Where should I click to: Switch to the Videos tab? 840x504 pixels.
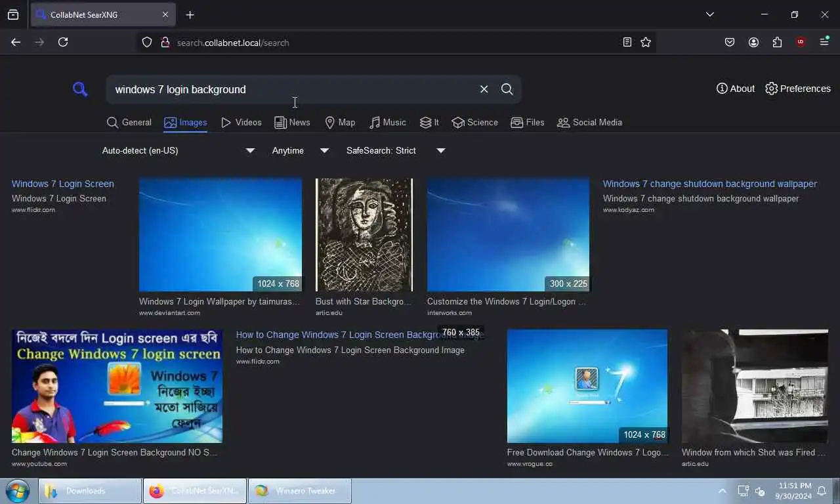tap(241, 122)
